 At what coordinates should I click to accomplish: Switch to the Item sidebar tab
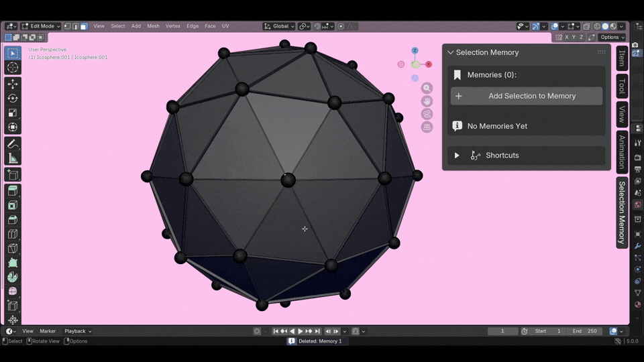[622, 58]
